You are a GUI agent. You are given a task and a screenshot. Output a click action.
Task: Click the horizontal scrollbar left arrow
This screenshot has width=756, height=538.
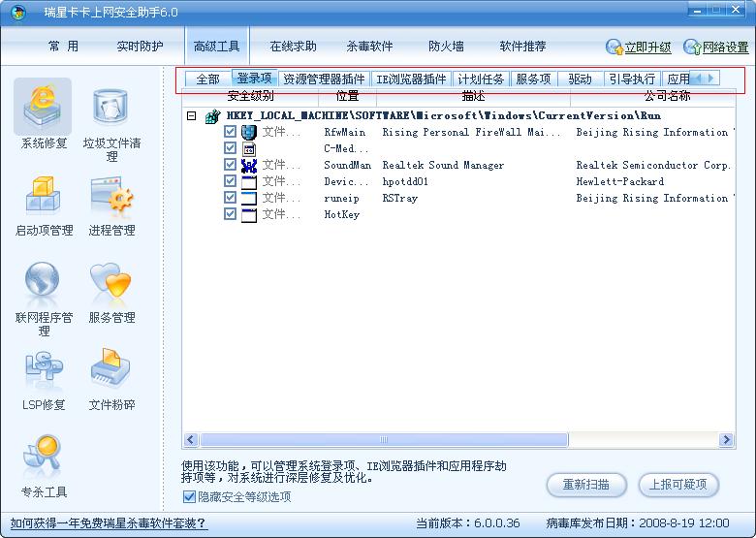191,440
